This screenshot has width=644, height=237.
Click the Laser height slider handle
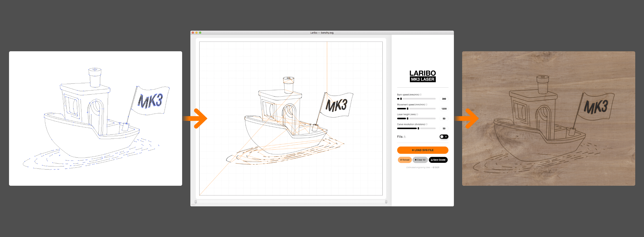coord(408,118)
